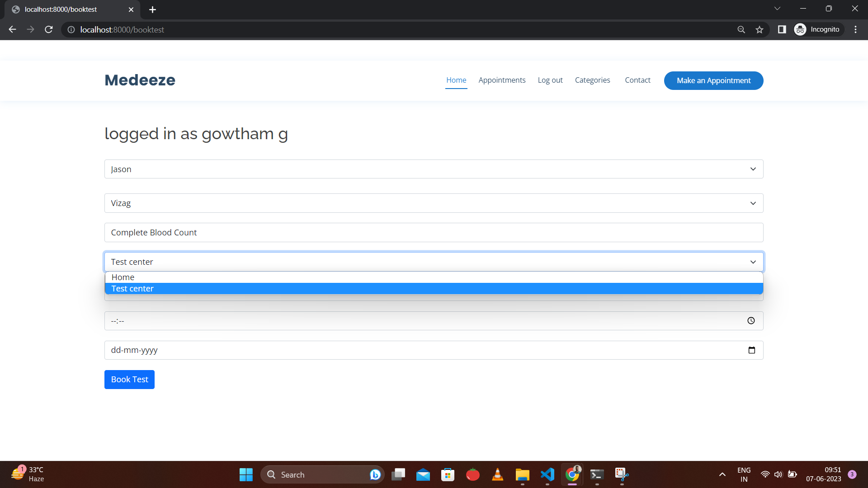Screen dimensions: 868x488
Task: Click the back navigation arrow
Action: 12,29
